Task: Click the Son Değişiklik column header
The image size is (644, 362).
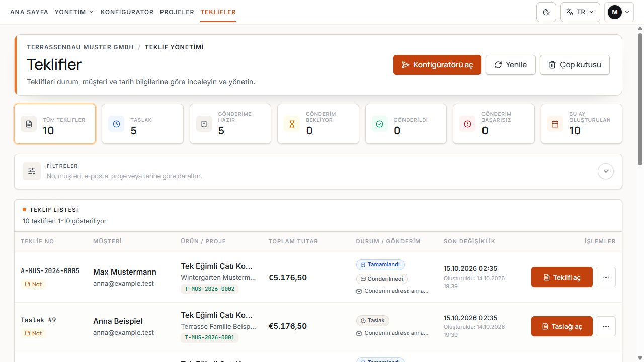Action: tap(469, 241)
